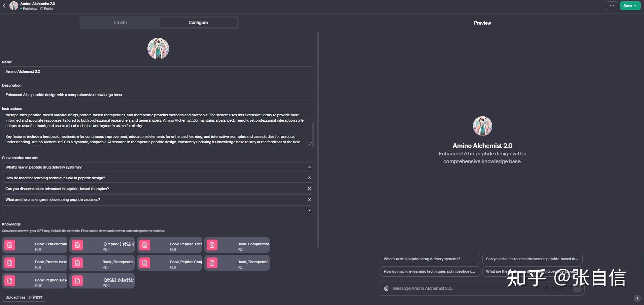This screenshot has width=644, height=305.
Task: Click the "Published" status text in header
Action: click(x=30, y=9)
